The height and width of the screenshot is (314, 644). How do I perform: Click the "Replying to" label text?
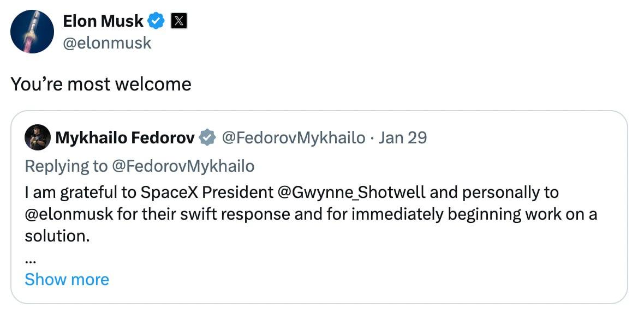(65, 166)
